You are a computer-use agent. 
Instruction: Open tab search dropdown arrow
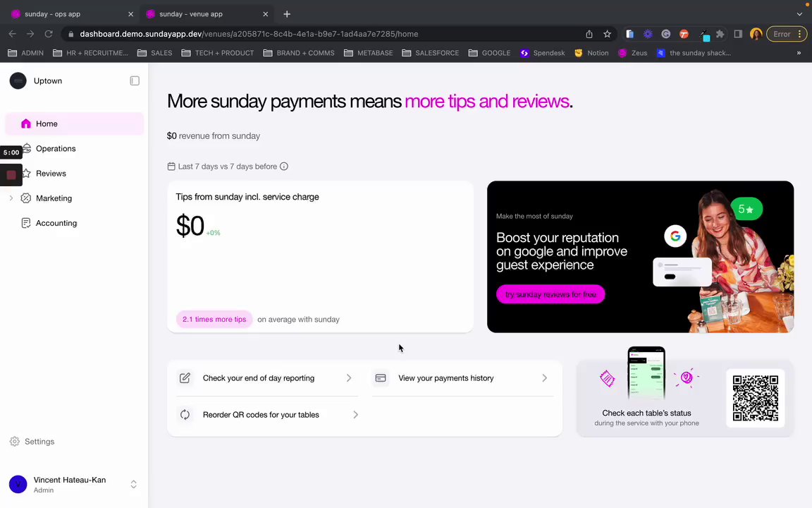click(799, 14)
